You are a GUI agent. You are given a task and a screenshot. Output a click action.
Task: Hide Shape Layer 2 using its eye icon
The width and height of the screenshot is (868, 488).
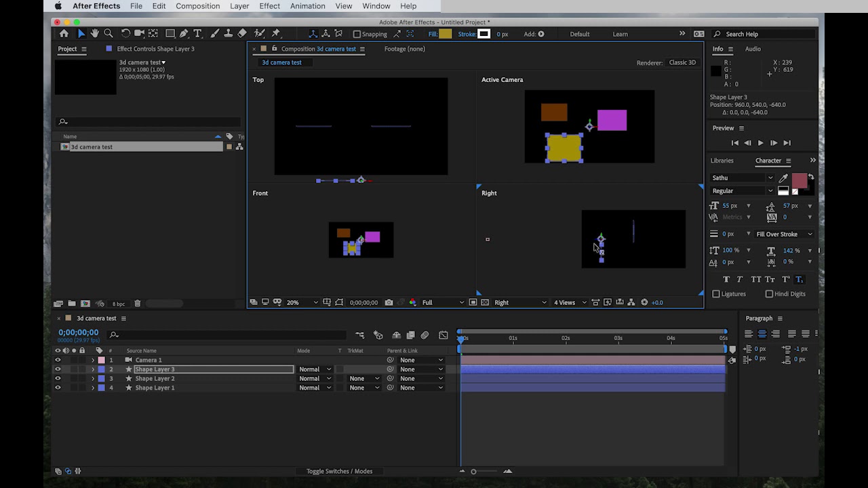tap(58, 378)
